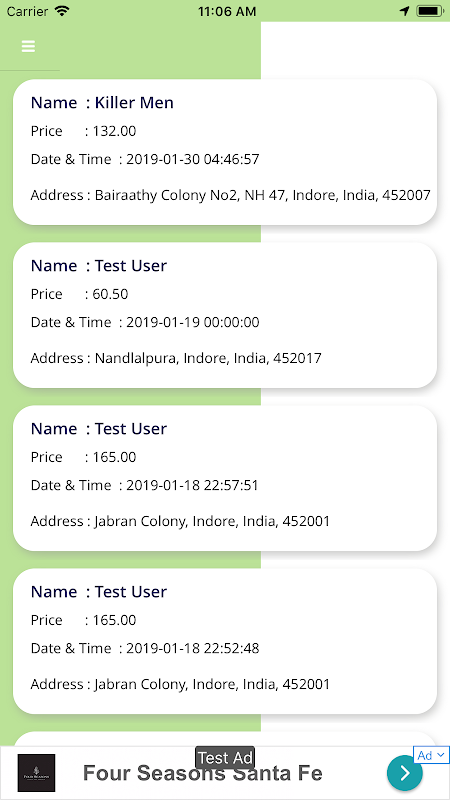
Task: Select the Test User order priced 60.50
Action: (x=225, y=315)
